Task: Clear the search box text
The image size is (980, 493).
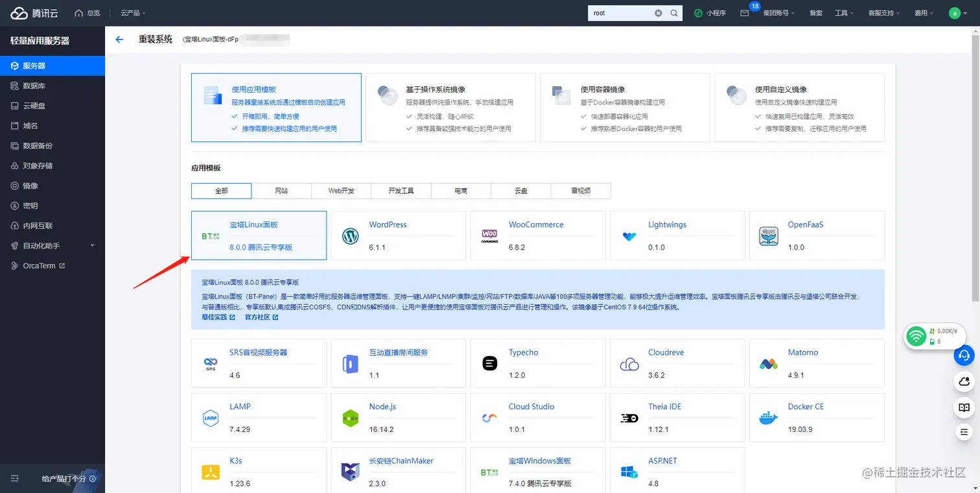Action: click(x=659, y=13)
